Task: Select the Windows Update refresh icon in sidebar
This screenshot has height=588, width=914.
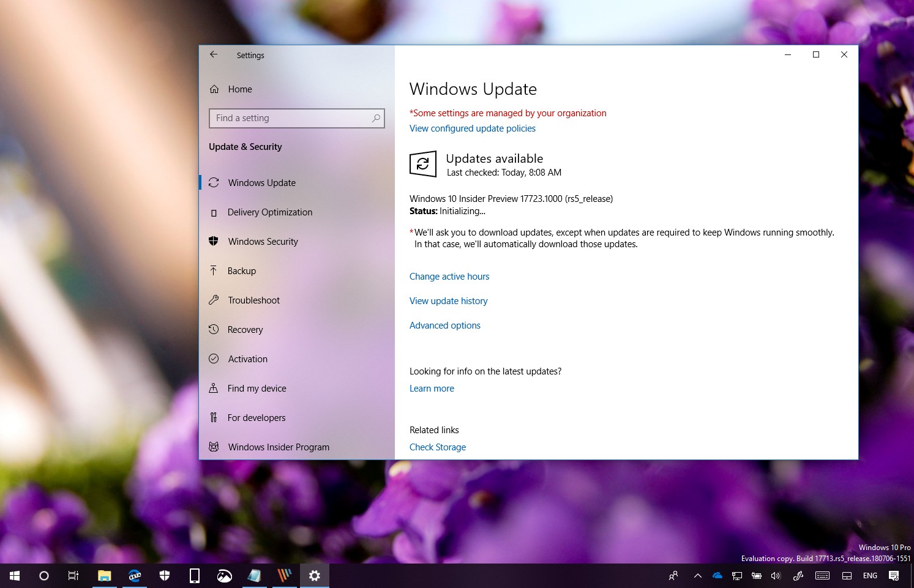Action: click(x=213, y=182)
